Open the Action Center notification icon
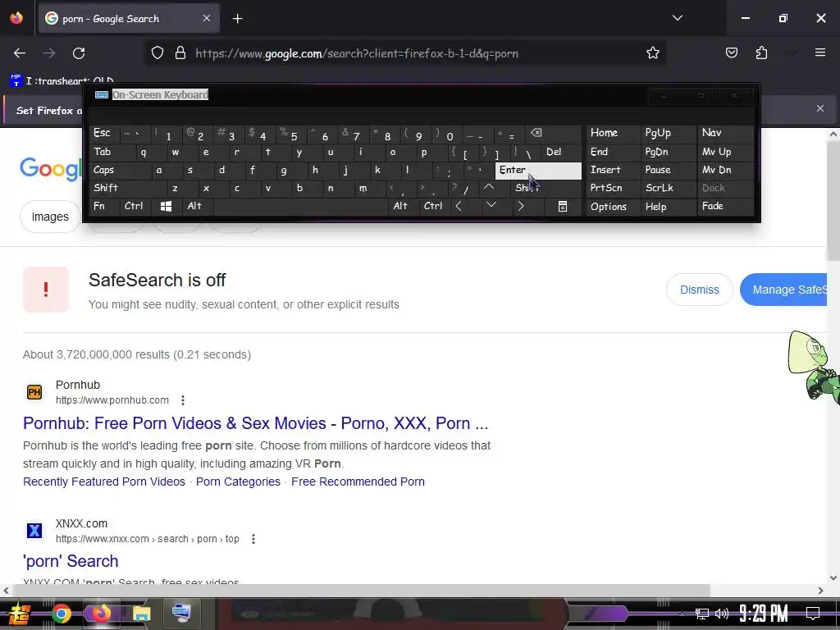The image size is (840, 630). click(813, 614)
